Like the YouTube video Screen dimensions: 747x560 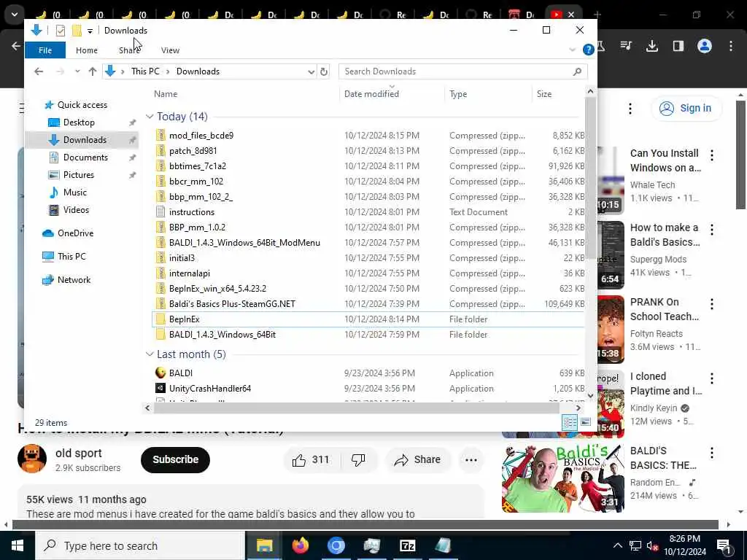[x=311, y=460]
